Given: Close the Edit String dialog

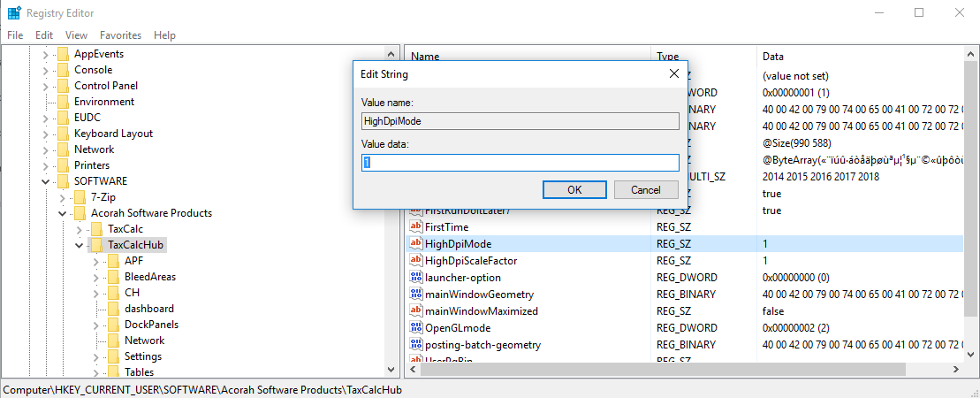Looking at the screenshot, I should pos(673,73).
